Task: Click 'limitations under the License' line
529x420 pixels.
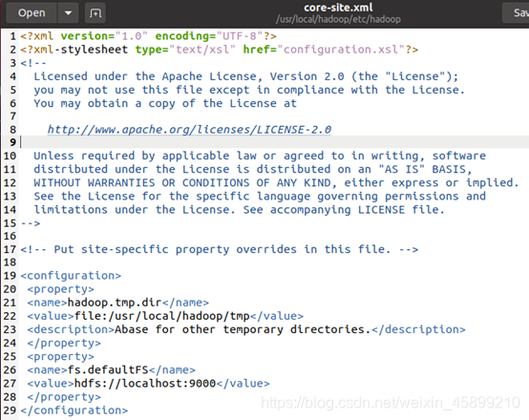Action: click(240, 210)
